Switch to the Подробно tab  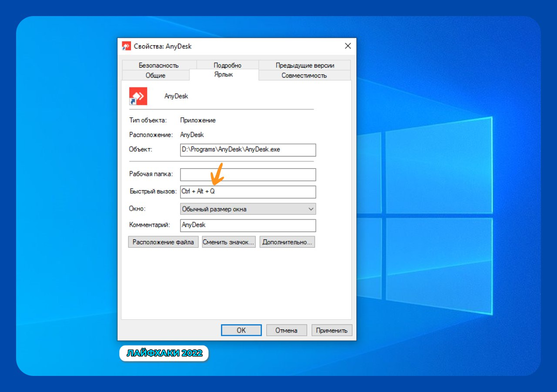(x=227, y=65)
